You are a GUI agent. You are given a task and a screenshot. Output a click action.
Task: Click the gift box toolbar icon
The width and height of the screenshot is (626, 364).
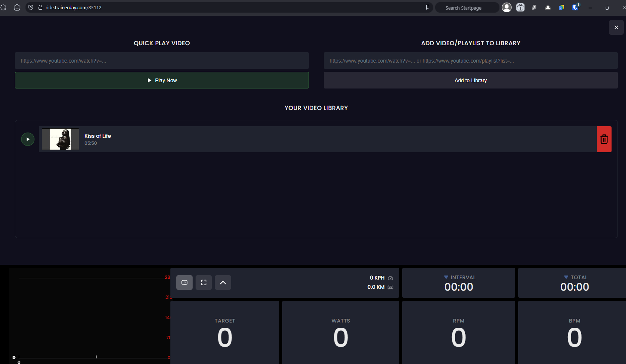click(x=520, y=7)
